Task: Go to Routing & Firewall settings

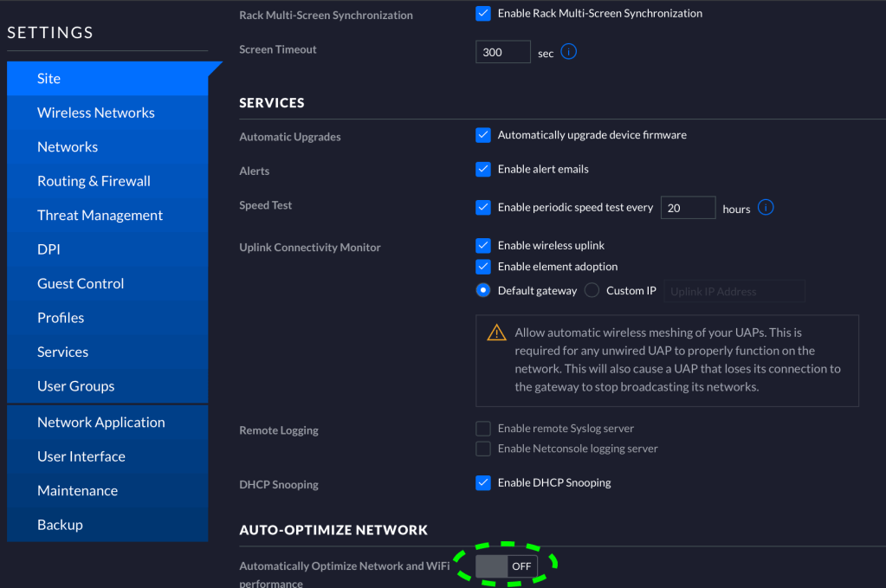Action: (94, 181)
